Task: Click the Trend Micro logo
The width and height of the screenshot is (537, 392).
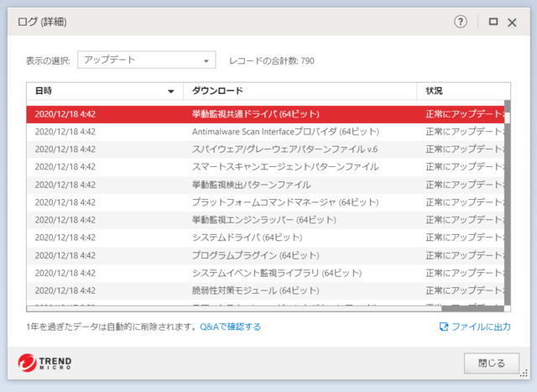Action: point(44,363)
